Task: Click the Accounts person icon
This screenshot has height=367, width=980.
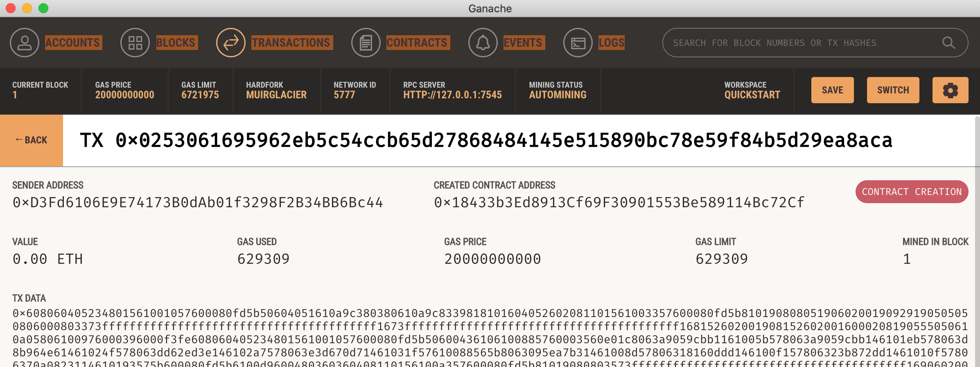Action: pos(25,43)
